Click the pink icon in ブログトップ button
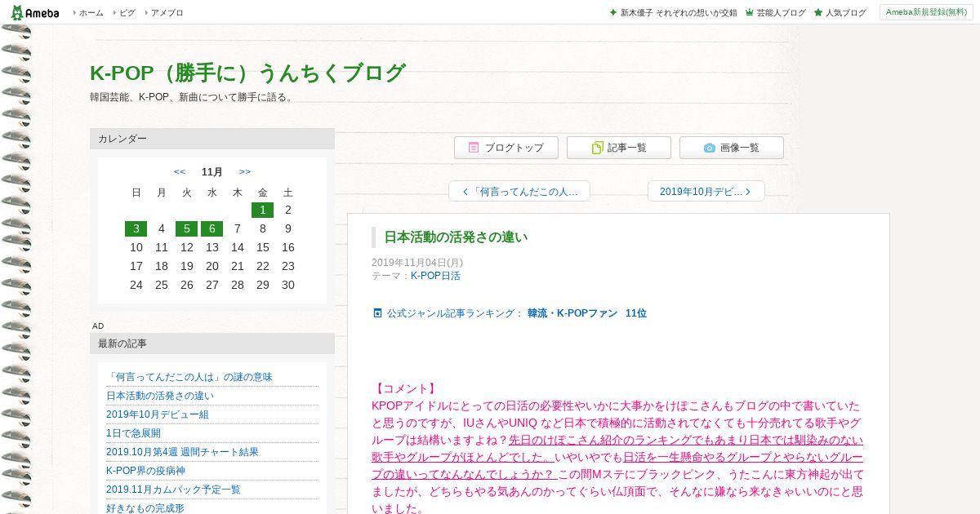The width and height of the screenshot is (980, 514). pyautogui.click(x=474, y=148)
